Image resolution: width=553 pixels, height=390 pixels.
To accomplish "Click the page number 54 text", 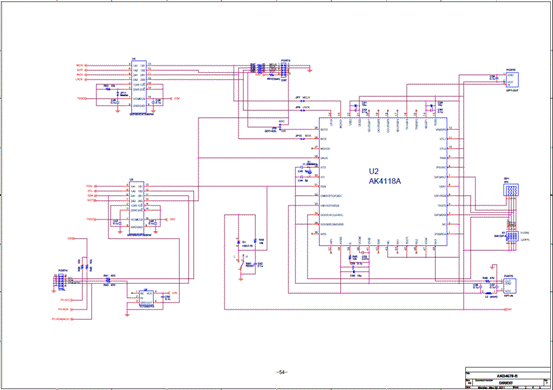I will [x=281, y=372].
